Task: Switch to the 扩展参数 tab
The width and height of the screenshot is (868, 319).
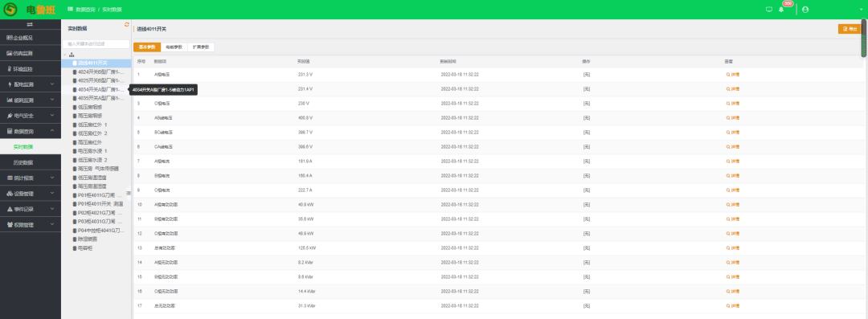Action: click(201, 47)
